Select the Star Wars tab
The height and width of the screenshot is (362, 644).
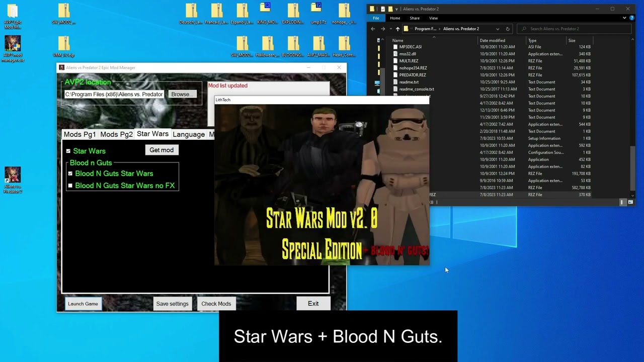point(152,134)
